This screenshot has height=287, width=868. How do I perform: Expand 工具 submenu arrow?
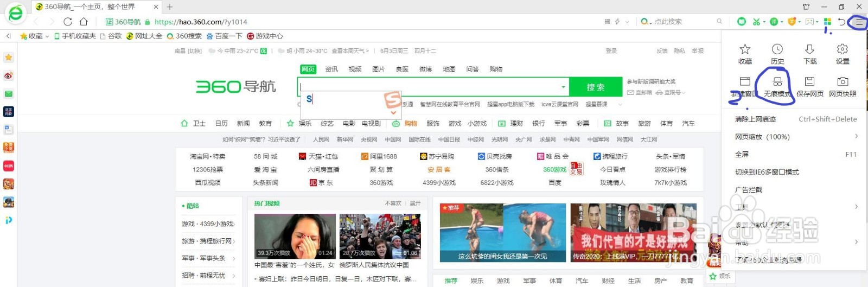point(857,207)
